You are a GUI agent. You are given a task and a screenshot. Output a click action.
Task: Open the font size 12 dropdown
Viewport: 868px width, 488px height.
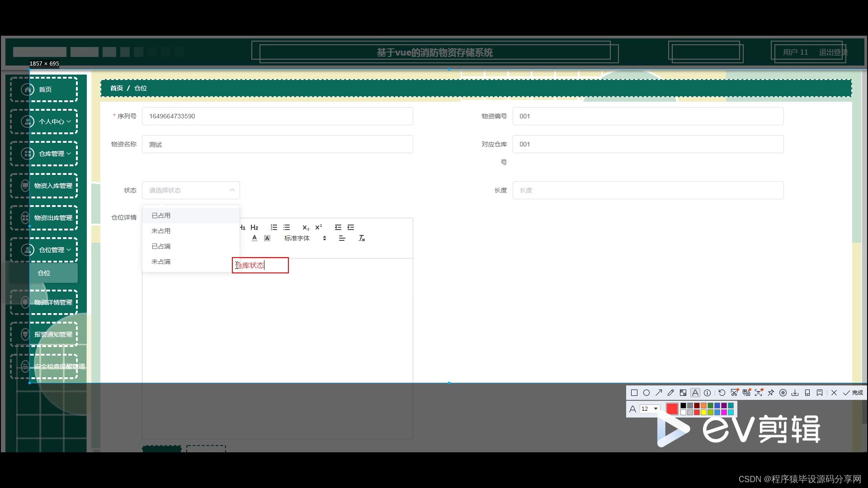[650, 408]
